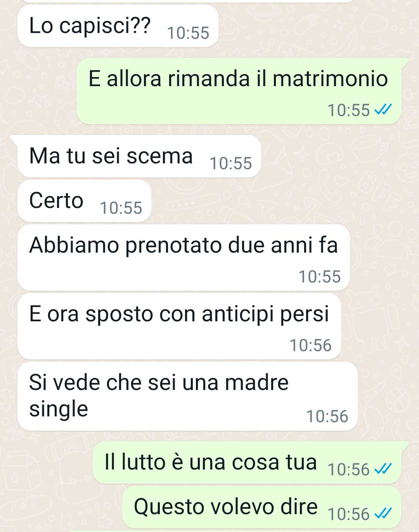Select the 'Abbiamo prenotato due anni fa' message
Screen dimensions: 419x532
(184, 258)
